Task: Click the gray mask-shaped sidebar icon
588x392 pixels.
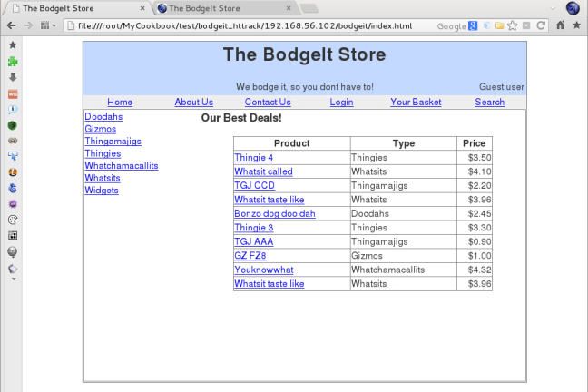Action: pos(13,141)
